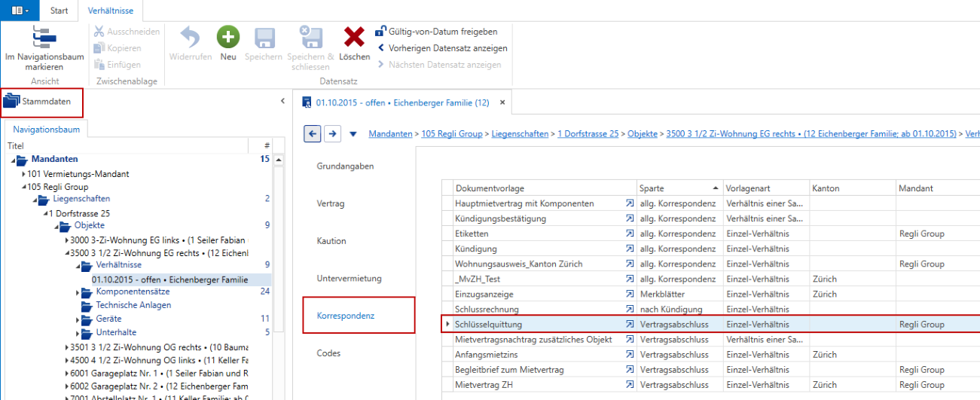Select the Kaution section tab
The width and height of the screenshot is (980, 400).
[x=331, y=241]
